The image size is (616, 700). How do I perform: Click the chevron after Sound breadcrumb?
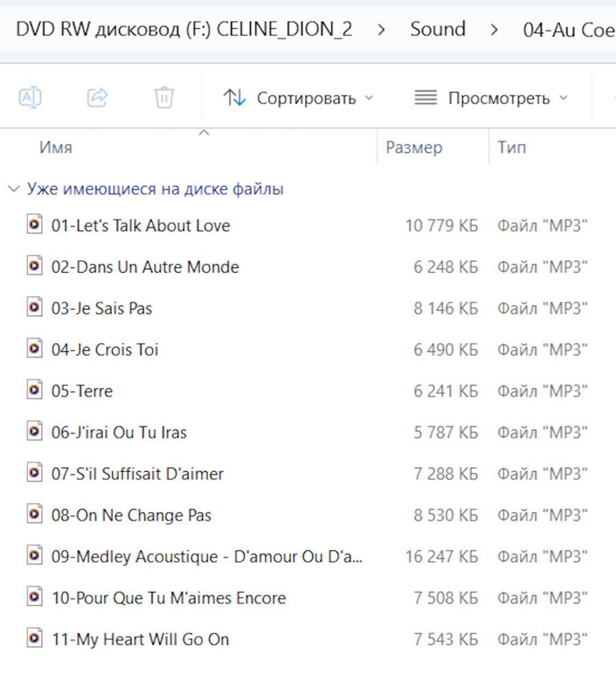tap(494, 30)
